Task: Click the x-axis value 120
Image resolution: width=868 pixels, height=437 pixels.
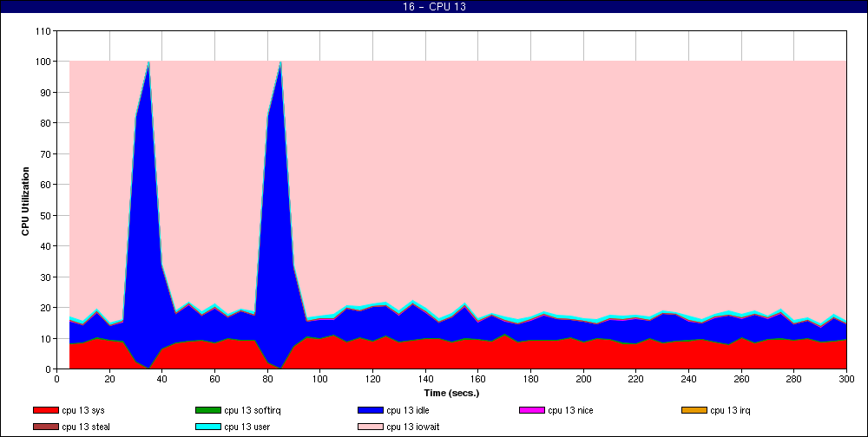Action: coord(372,379)
